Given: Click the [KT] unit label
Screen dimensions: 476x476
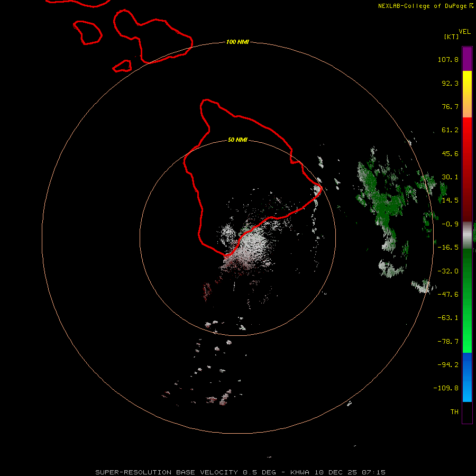Looking at the screenshot, I should 452,36.
